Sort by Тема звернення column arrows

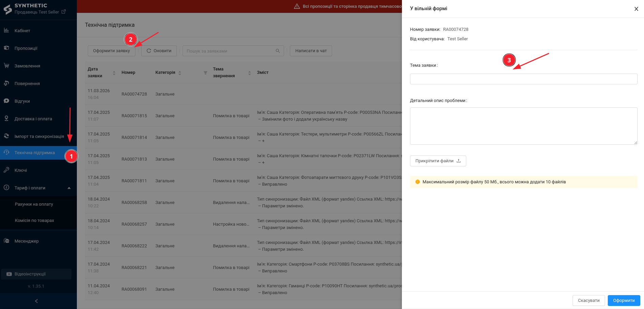[250, 73]
